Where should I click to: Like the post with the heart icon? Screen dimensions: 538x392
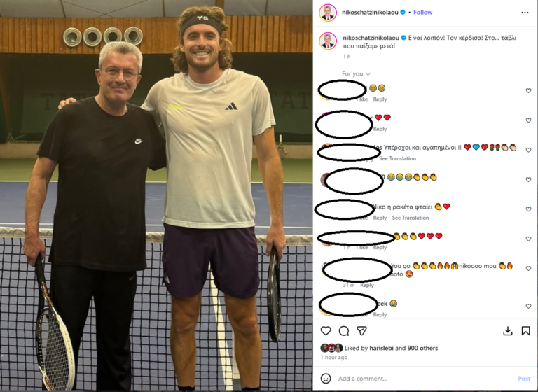coord(326,330)
